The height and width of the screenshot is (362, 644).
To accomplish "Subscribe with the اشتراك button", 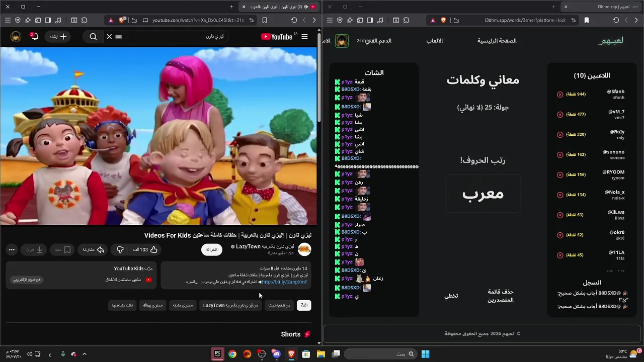I will tap(212, 250).
